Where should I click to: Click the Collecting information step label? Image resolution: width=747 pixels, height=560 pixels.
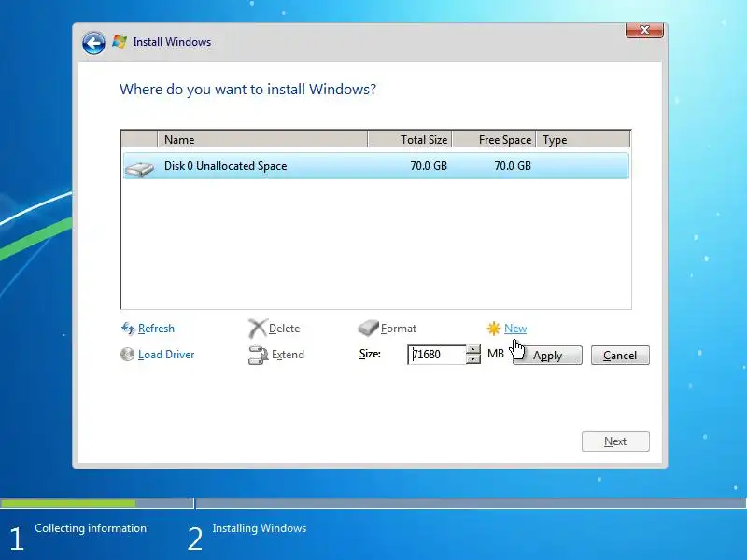tap(91, 528)
